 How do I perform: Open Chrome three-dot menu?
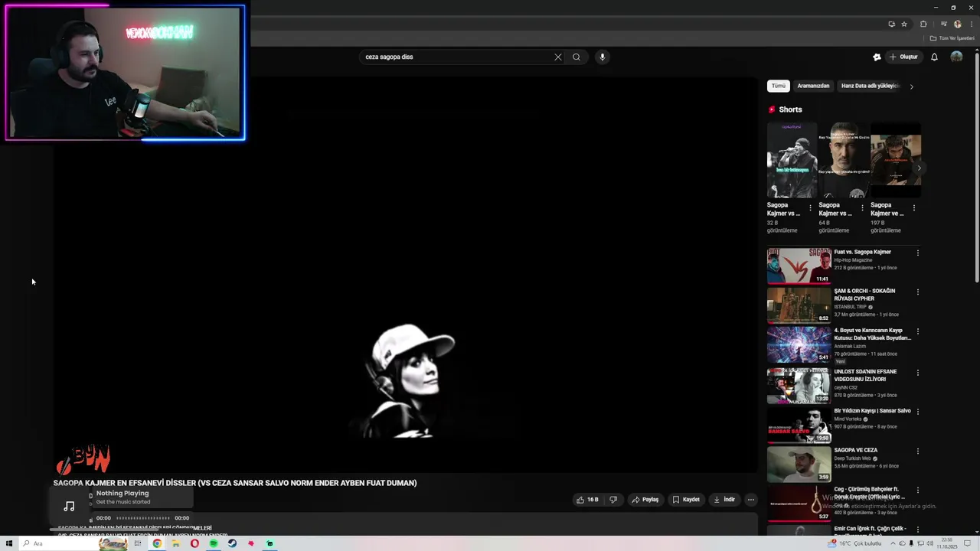pyautogui.click(x=972, y=24)
